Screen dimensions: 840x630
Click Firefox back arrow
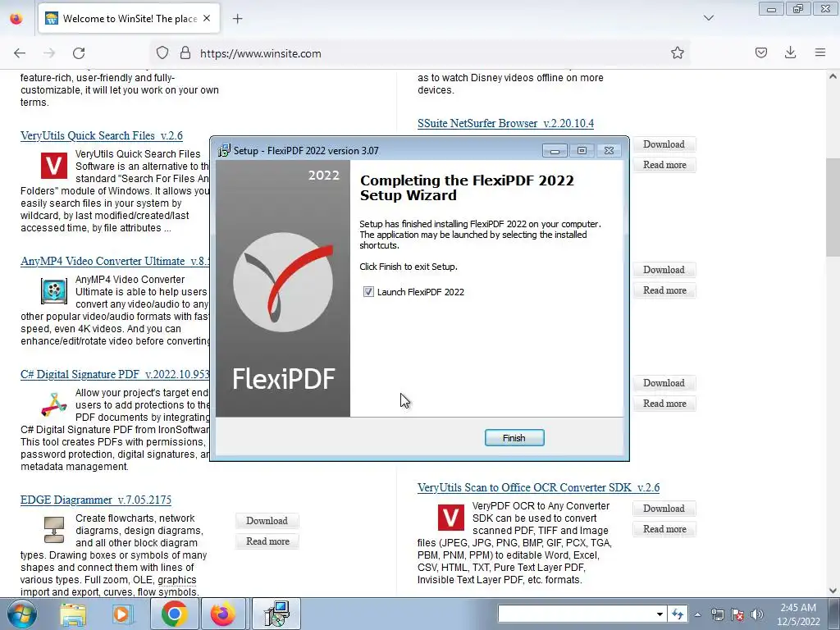[20, 53]
